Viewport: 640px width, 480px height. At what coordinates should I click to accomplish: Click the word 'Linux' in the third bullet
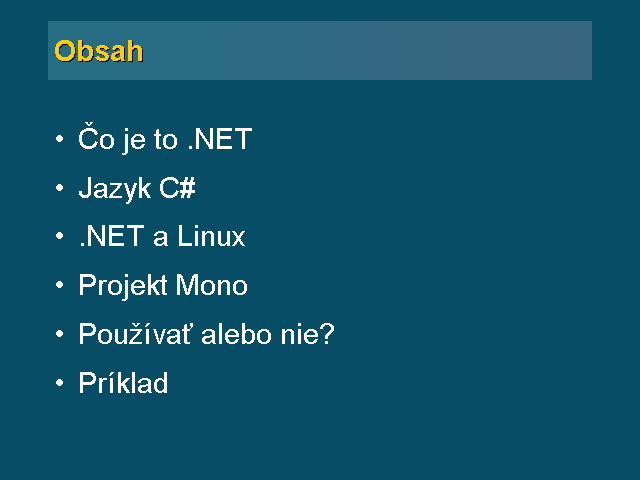pyautogui.click(x=211, y=236)
